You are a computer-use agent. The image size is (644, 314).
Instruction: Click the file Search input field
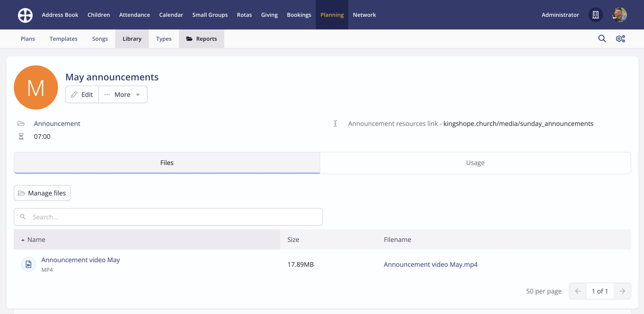click(x=168, y=217)
